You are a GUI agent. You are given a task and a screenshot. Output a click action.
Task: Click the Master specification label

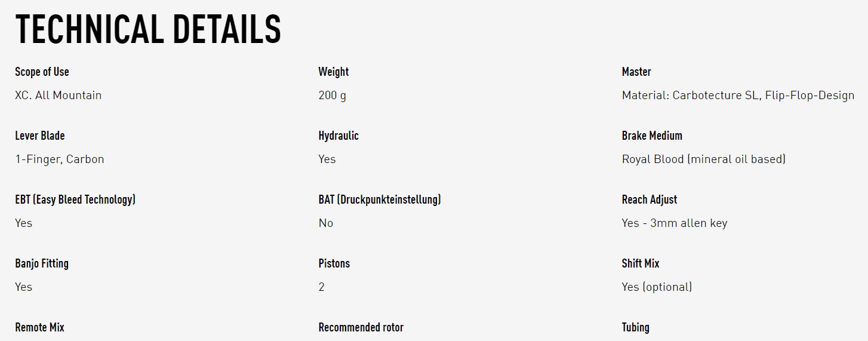point(636,72)
